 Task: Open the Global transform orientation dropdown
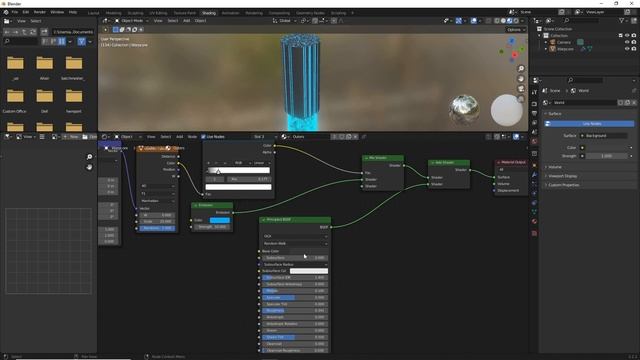[x=284, y=20]
